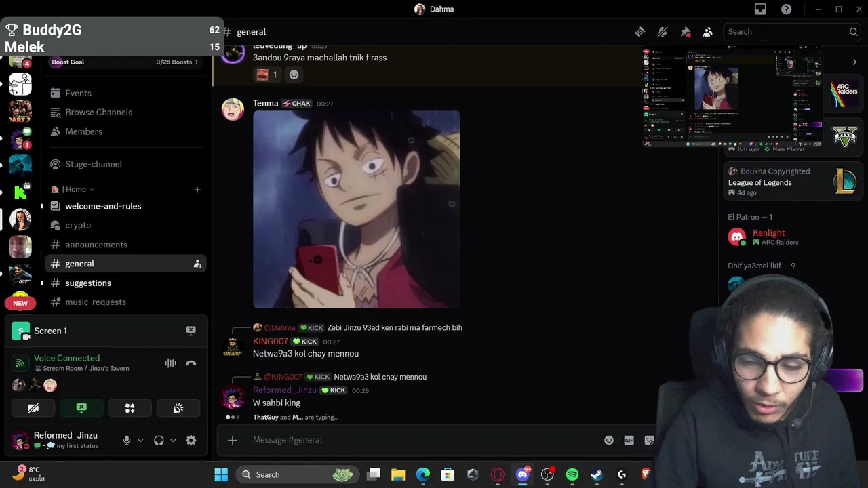Open Tenma's avatar

pos(233,109)
